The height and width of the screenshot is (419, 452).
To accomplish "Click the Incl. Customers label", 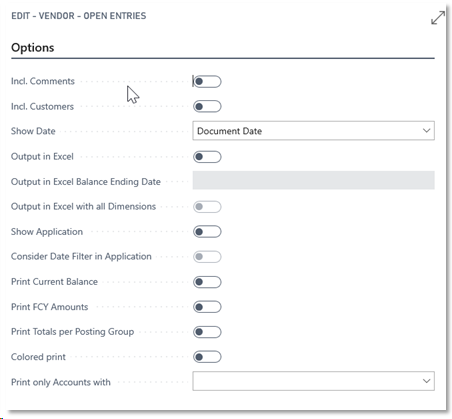I will tap(42, 106).
